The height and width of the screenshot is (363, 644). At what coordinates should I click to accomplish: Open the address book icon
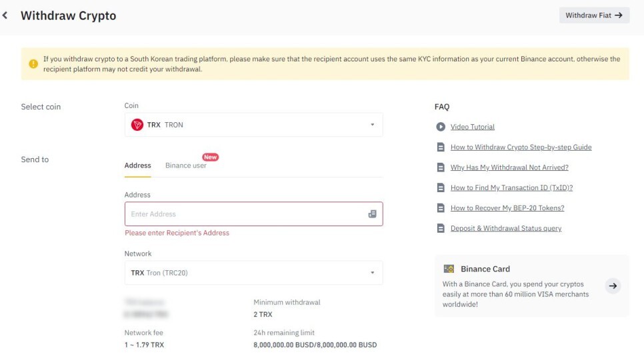tap(372, 214)
